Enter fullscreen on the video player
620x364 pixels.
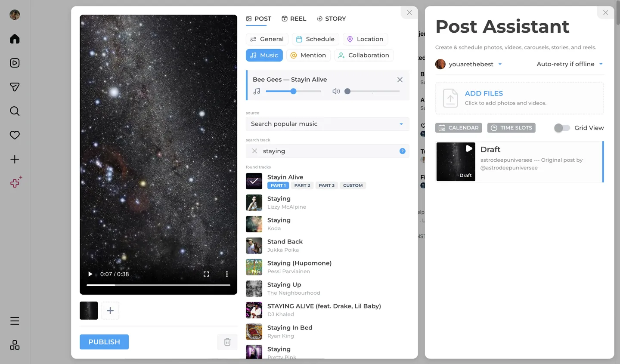(206, 274)
